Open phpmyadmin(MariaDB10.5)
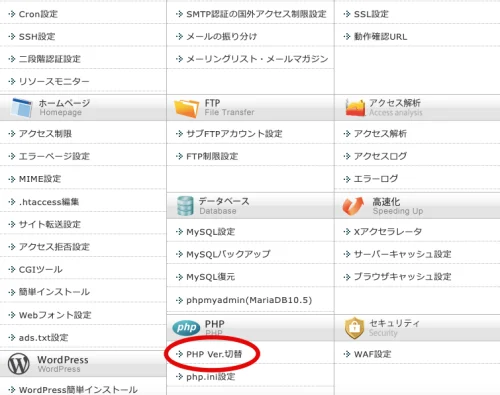The width and height of the screenshot is (500, 395). tap(249, 300)
